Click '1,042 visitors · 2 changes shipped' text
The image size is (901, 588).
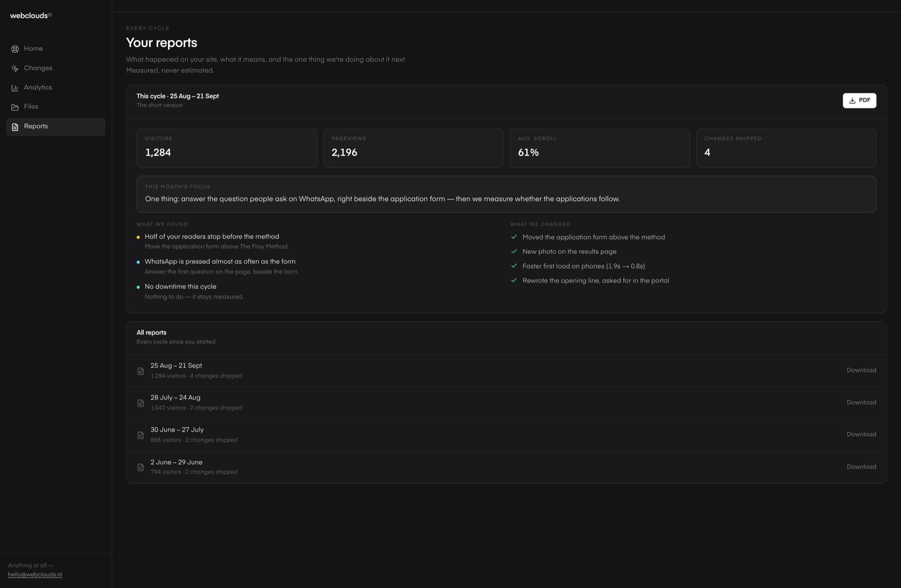pyautogui.click(x=196, y=408)
